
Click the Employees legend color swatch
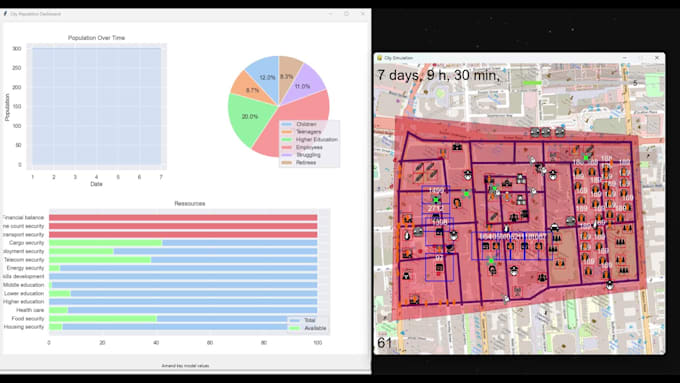(287, 147)
